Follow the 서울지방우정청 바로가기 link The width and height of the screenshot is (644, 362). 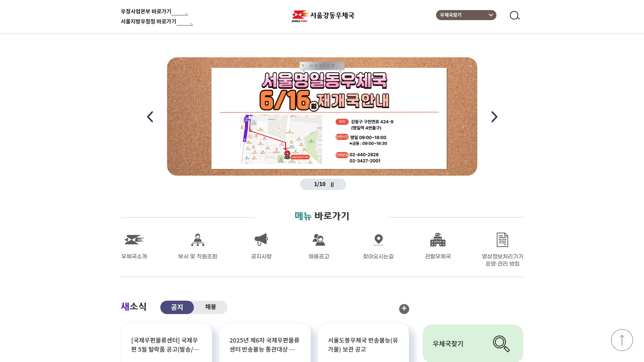157,22
